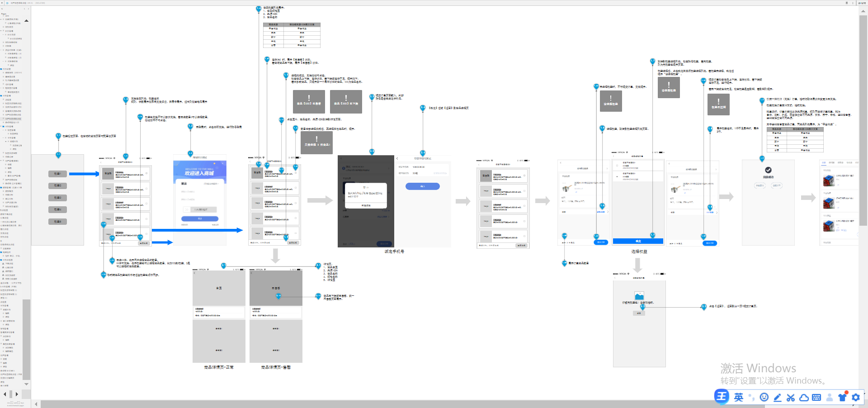Open the IME skin shirt icon
This screenshot has height=408, width=868.
click(842, 398)
